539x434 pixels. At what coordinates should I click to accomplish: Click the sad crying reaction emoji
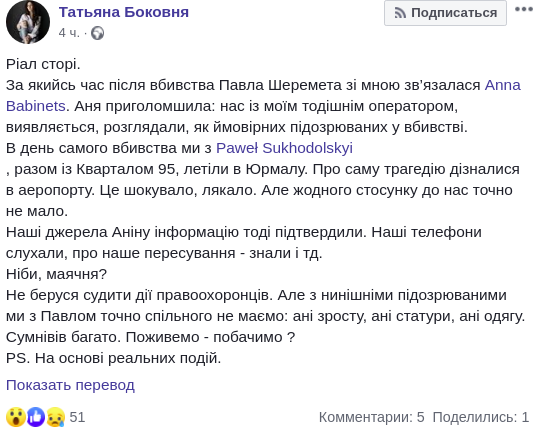coord(55,417)
